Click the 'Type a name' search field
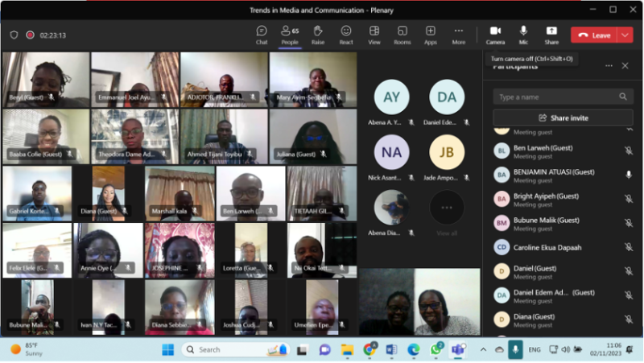644x363 pixels. coord(555,97)
